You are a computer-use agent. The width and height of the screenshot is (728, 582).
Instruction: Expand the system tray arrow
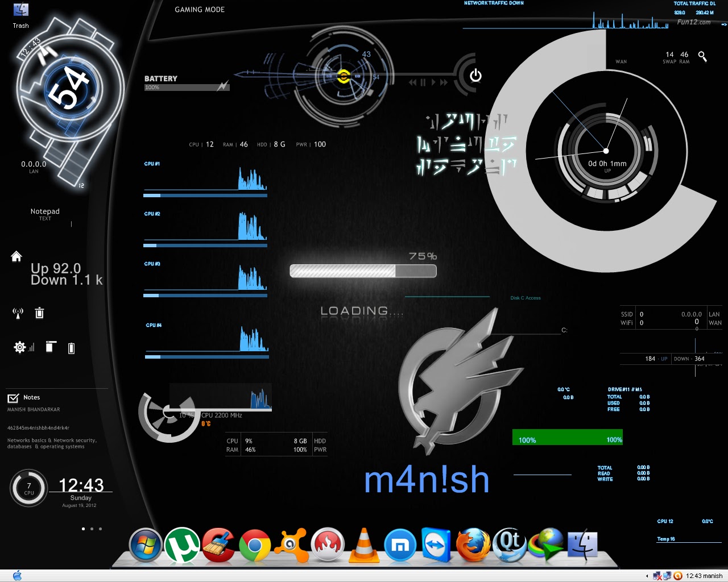(647, 576)
